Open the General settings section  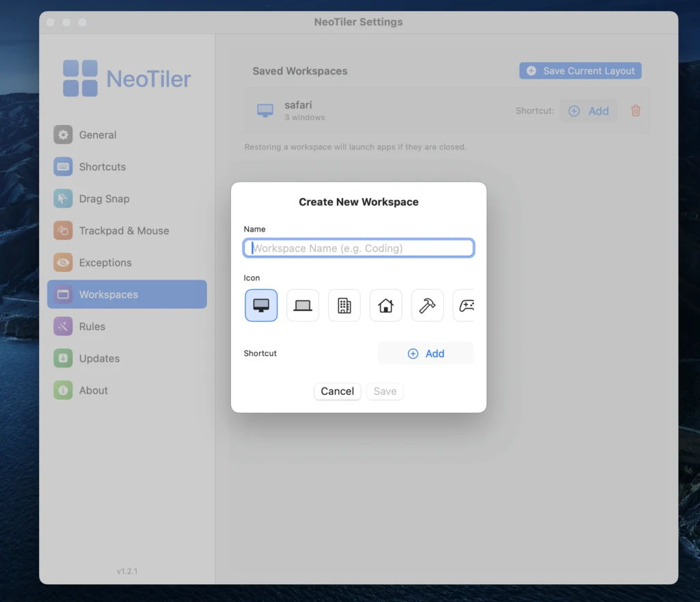click(x=126, y=135)
